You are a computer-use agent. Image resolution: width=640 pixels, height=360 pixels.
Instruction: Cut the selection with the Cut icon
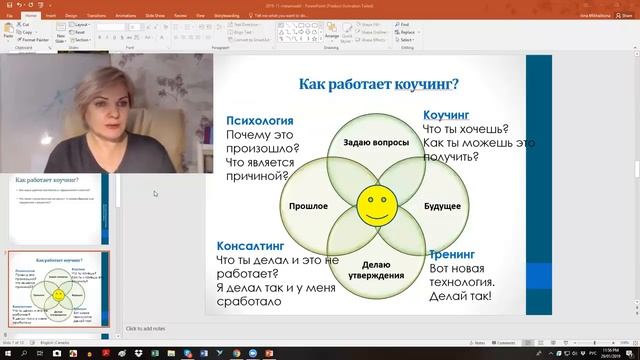tap(23, 24)
